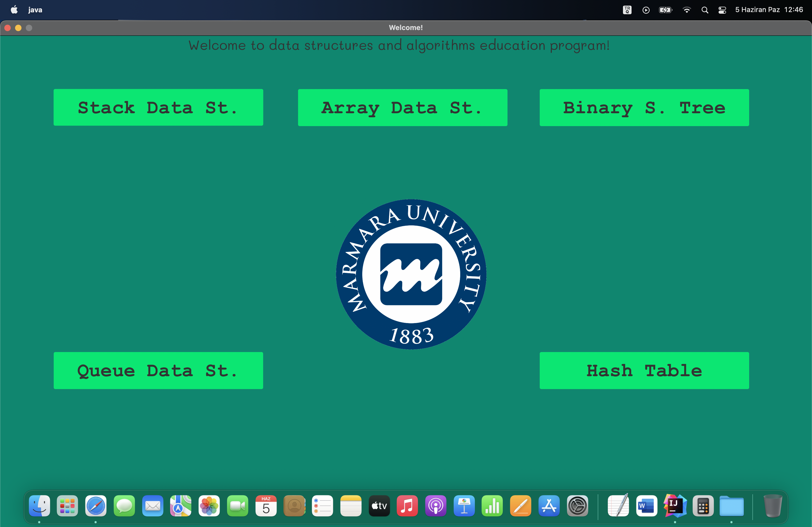812x527 pixels.
Task: Open the App Store from the Dock
Action: pos(549,506)
